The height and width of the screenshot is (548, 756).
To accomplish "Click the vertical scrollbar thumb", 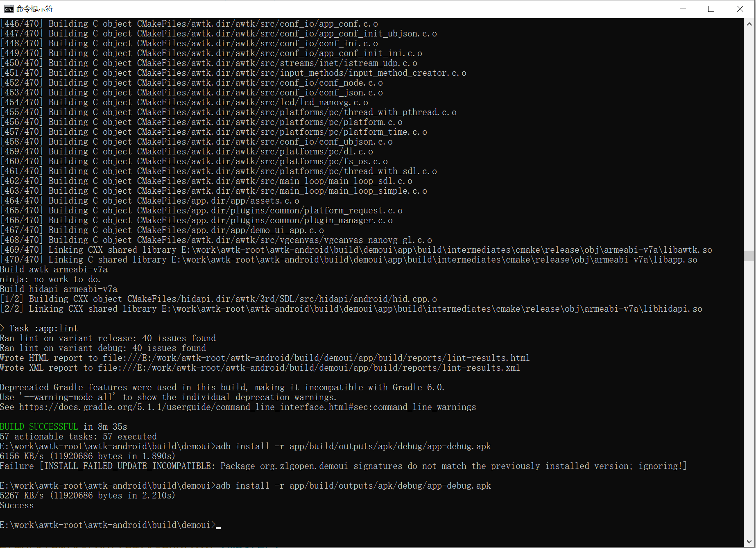I will click(749, 256).
